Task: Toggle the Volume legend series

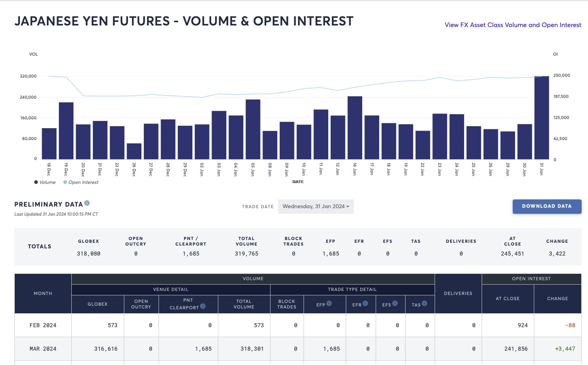Action: point(45,182)
